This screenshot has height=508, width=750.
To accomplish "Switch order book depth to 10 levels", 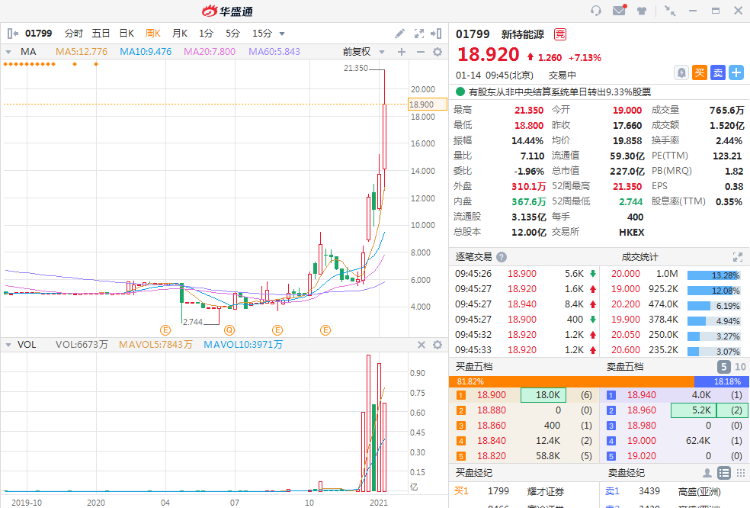I will (x=740, y=367).
